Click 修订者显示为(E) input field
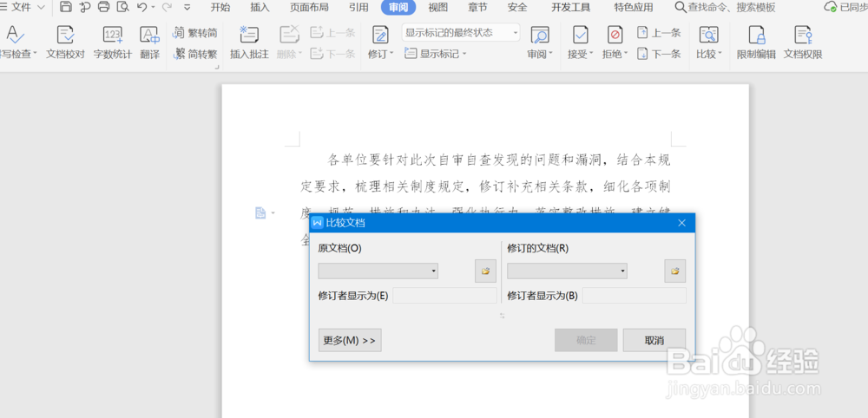The width and height of the screenshot is (868, 418). [x=444, y=295]
